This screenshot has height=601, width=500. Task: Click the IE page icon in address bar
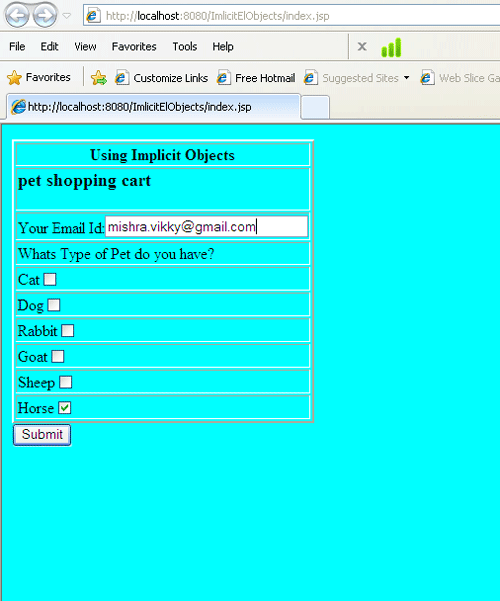(x=93, y=16)
